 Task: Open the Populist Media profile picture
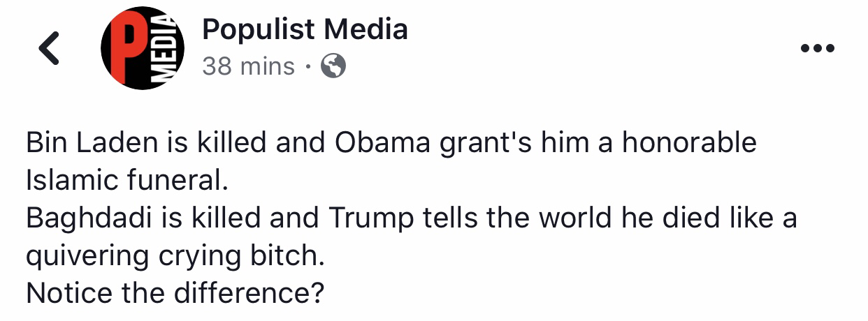tap(143, 48)
